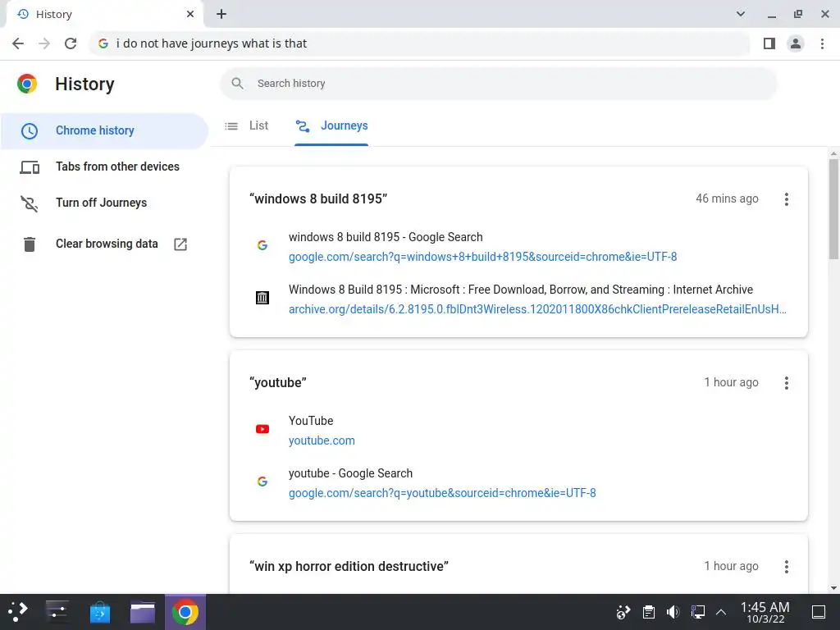
Task: Open google.com search link for youtube
Action: coord(442,493)
